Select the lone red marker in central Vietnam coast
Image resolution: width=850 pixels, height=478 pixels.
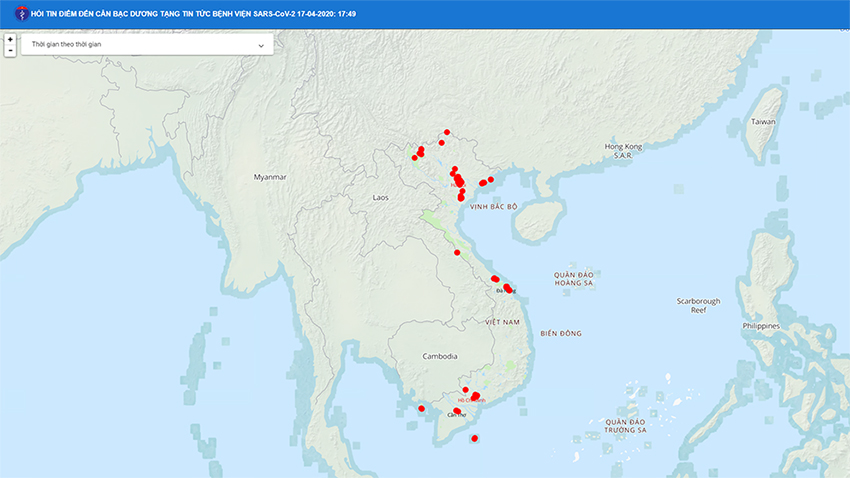[x=457, y=253]
